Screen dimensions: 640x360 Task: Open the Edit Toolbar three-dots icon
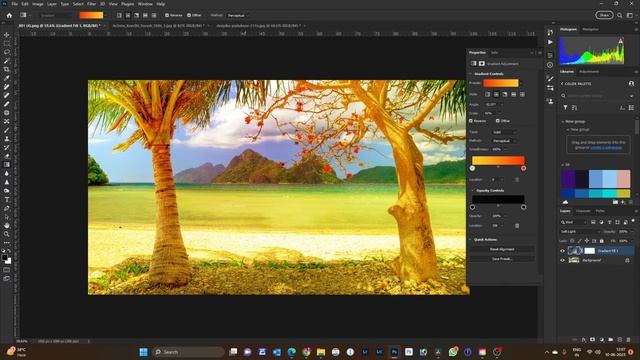pyautogui.click(x=7, y=243)
